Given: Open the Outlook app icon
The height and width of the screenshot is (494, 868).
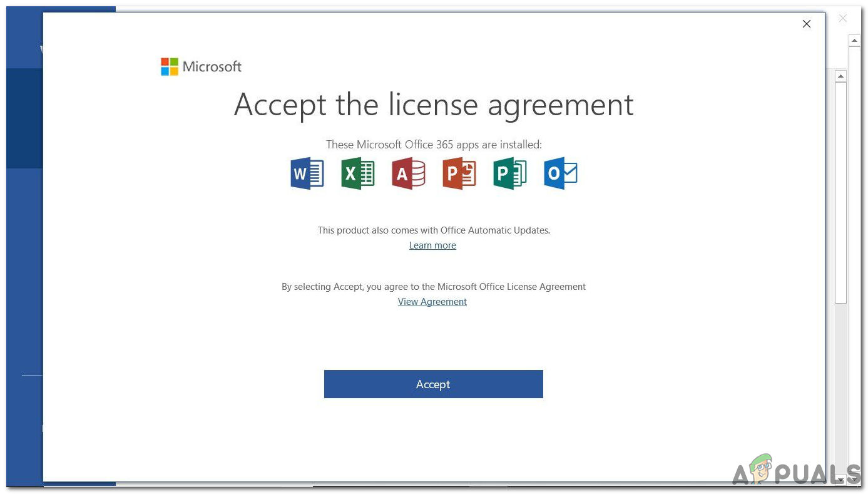Looking at the screenshot, I should [x=560, y=173].
